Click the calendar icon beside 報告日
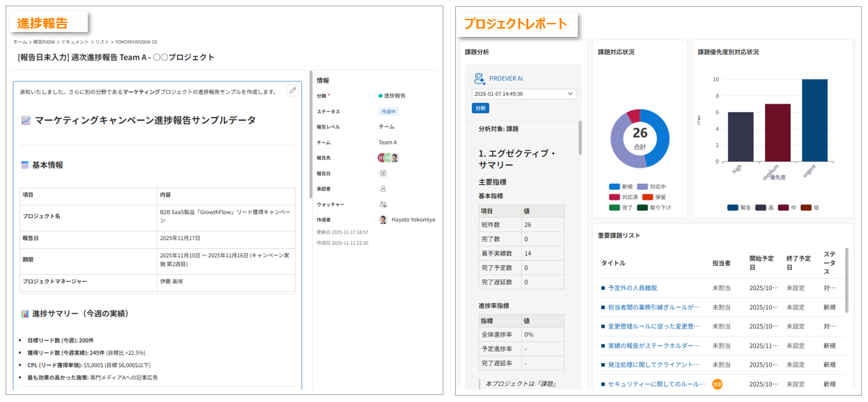Viewport: 868px width, 402px height. point(383,173)
